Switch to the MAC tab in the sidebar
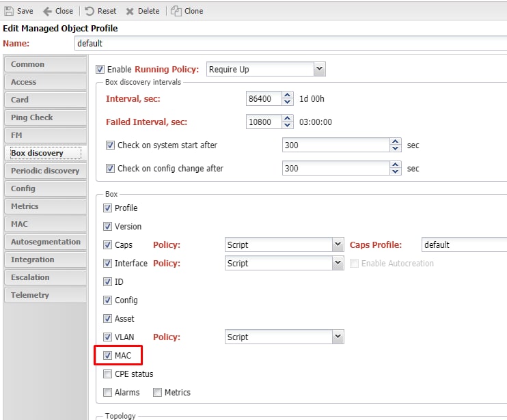507x420 pixels. tap(46, 224)
